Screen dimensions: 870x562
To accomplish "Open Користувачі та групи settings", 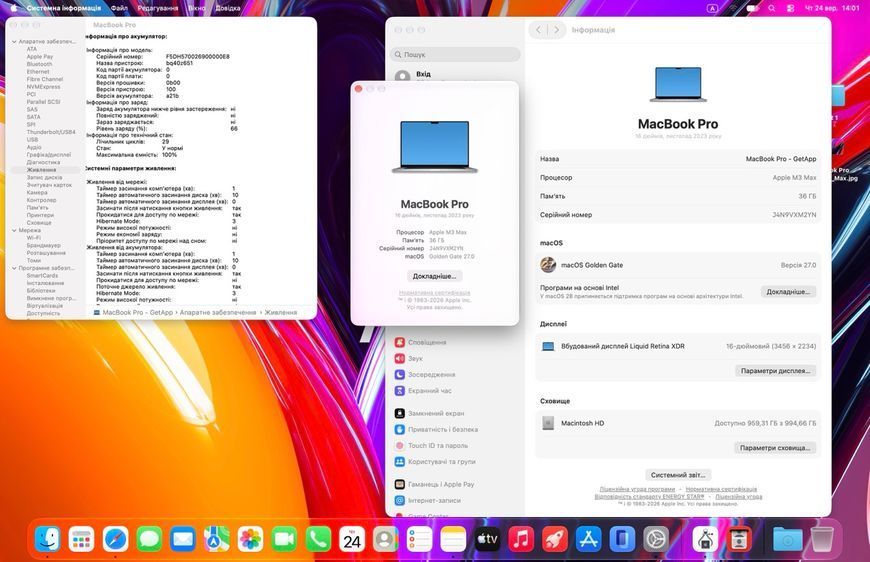I will click(x=441, y=462).
